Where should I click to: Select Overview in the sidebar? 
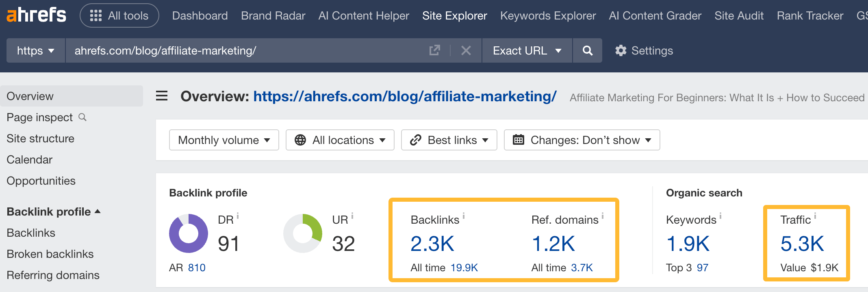coord(72,96)
